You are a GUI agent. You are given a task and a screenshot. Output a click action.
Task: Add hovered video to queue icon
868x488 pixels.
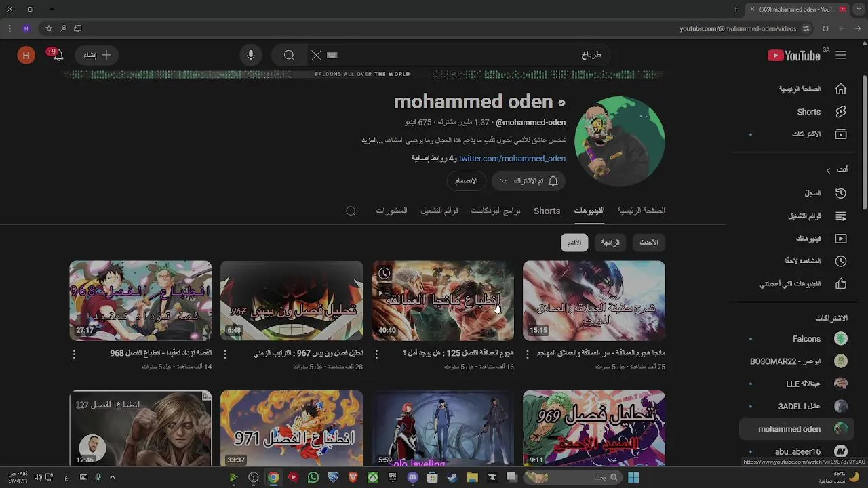pyautogui.click(x=384, y=292)
